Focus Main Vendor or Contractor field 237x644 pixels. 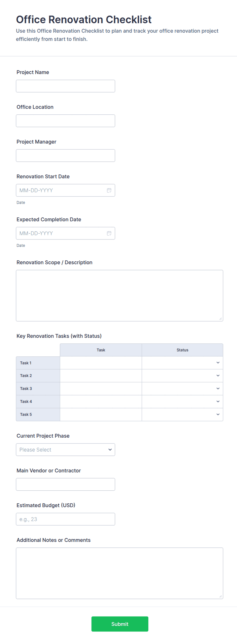tap(65, 484)
